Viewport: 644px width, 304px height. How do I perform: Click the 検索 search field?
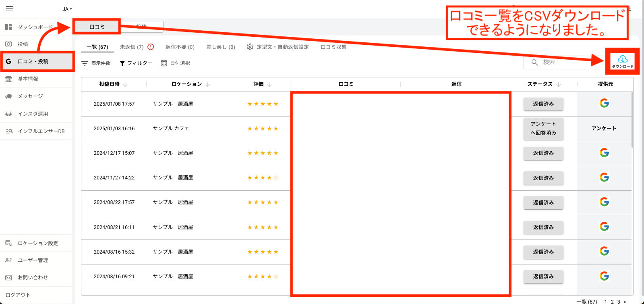[564, 62]
